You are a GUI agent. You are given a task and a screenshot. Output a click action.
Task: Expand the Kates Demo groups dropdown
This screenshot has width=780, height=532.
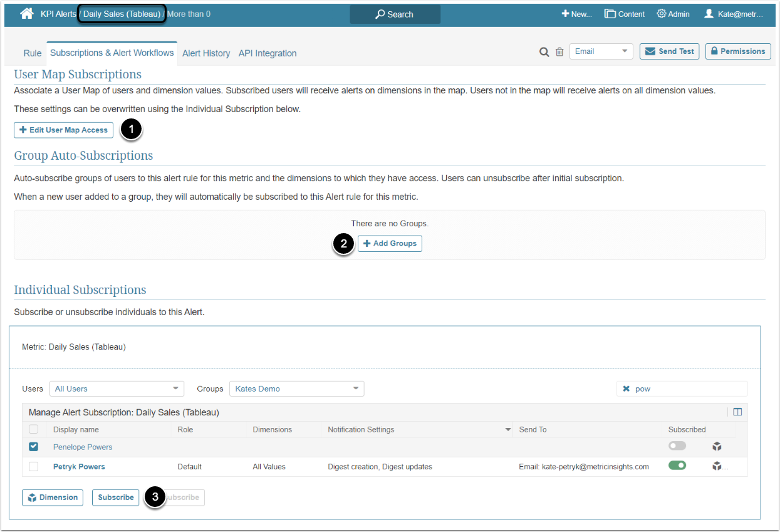(296, 389)
